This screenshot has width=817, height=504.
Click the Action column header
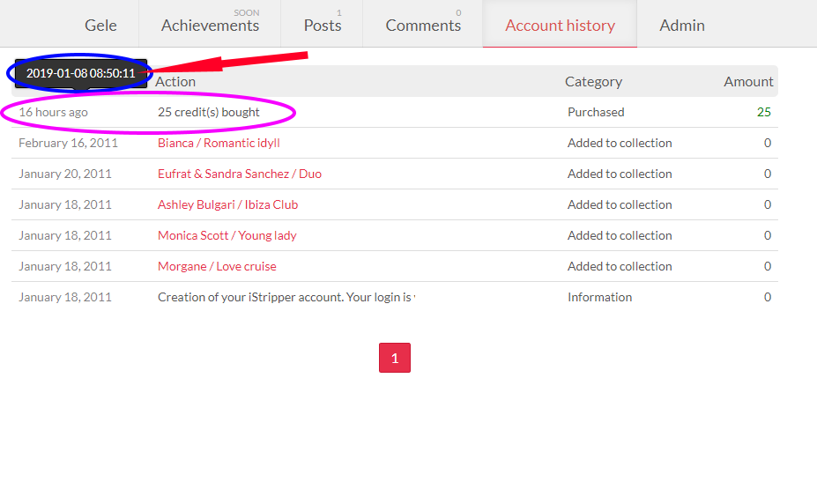(175, 81)
